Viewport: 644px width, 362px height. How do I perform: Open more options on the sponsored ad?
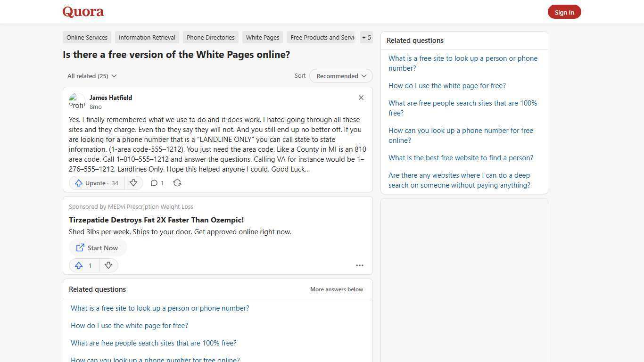(x=359, y=265)
